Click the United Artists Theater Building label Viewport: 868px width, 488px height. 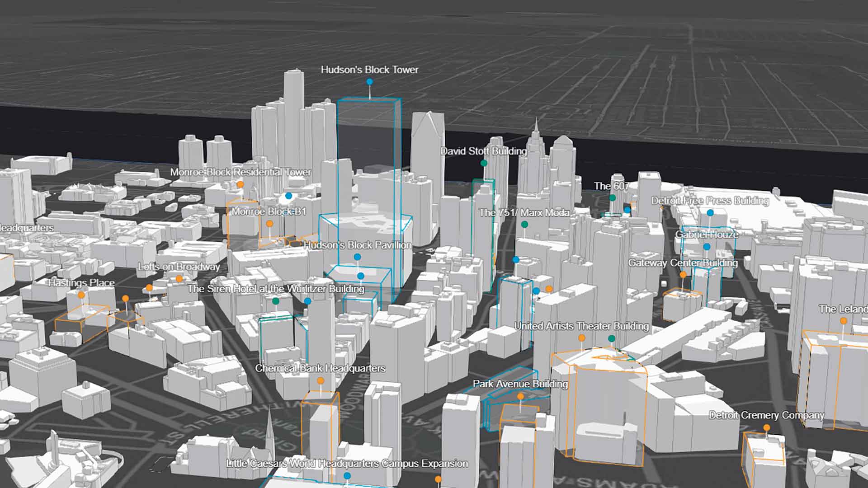click(581, 326)
